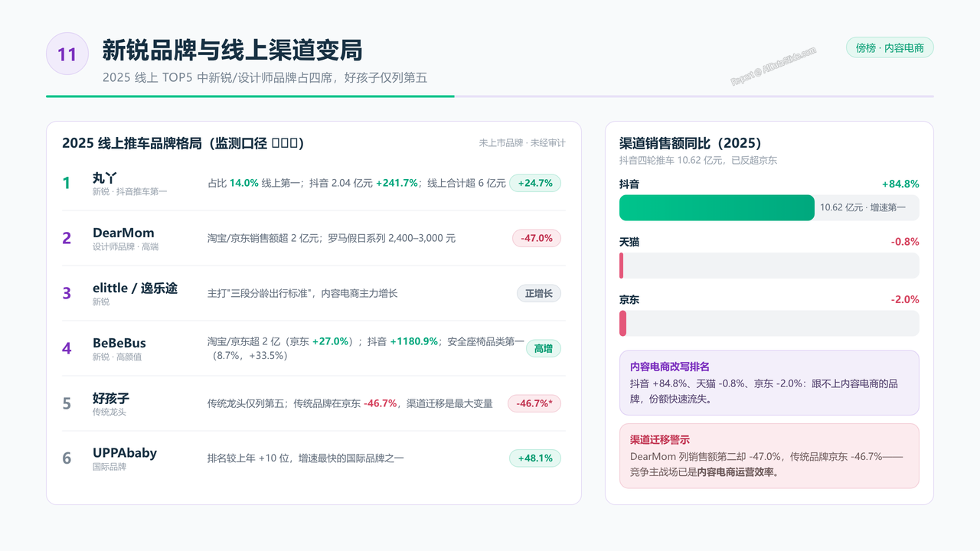Image resolution: width=980 pixels, height=551 pixels.
Task: Click rank number 3 beside elittle
Action: (x=67, y=293)
